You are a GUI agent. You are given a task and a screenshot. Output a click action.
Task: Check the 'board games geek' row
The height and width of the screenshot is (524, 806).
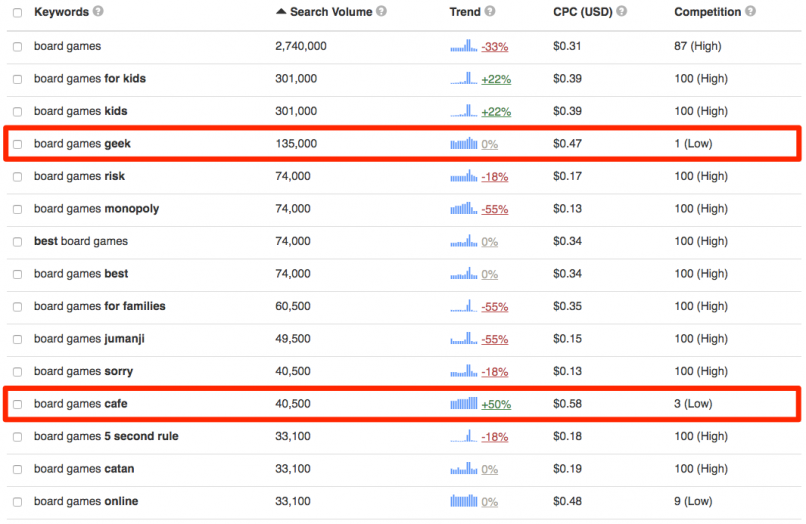[17, 144]
